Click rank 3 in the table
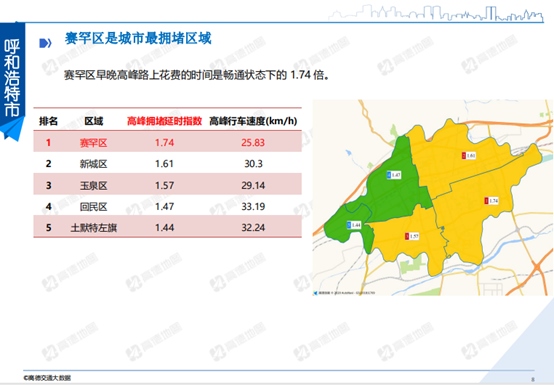Viewport: 554px width, 385px height. pos(48,185)
